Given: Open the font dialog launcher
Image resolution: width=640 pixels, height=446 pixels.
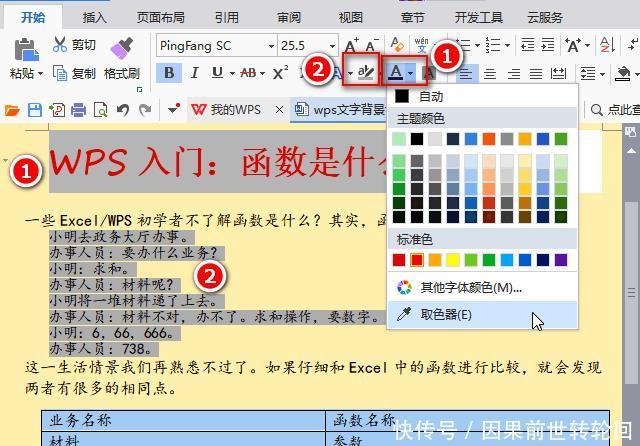Looking at the screenshot, I should 140,89.
